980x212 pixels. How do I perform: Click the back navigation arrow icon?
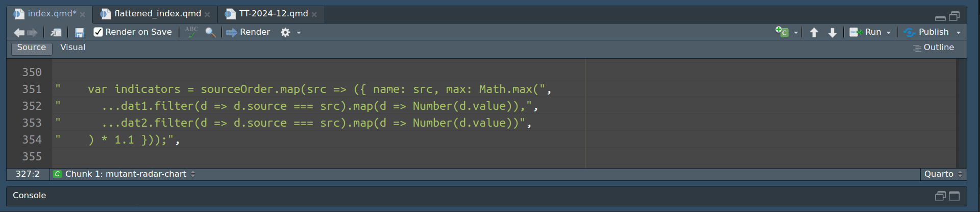pyautogui.click(x=19, y=33)
